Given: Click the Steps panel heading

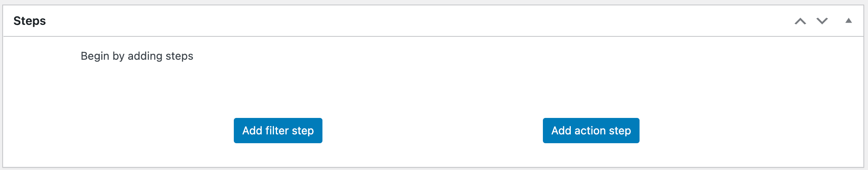Looking at the screenshot, I should tap(29, 21).
